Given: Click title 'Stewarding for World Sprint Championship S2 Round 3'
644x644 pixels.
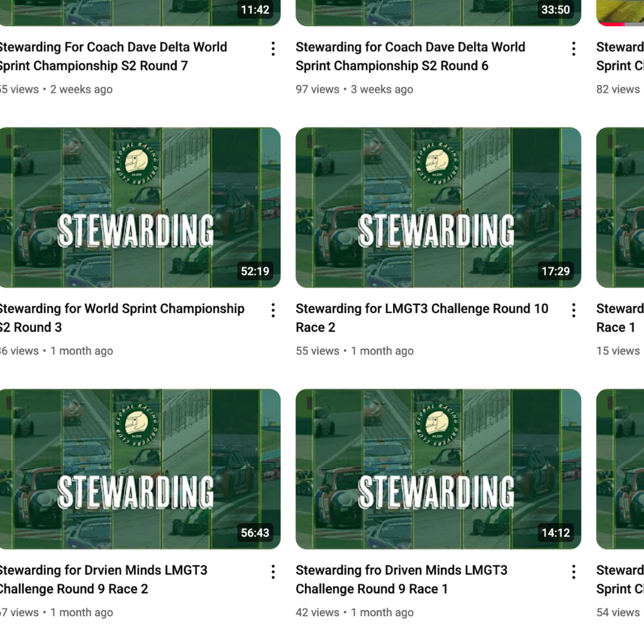Looking at the screenshot, I should point(121,318).
